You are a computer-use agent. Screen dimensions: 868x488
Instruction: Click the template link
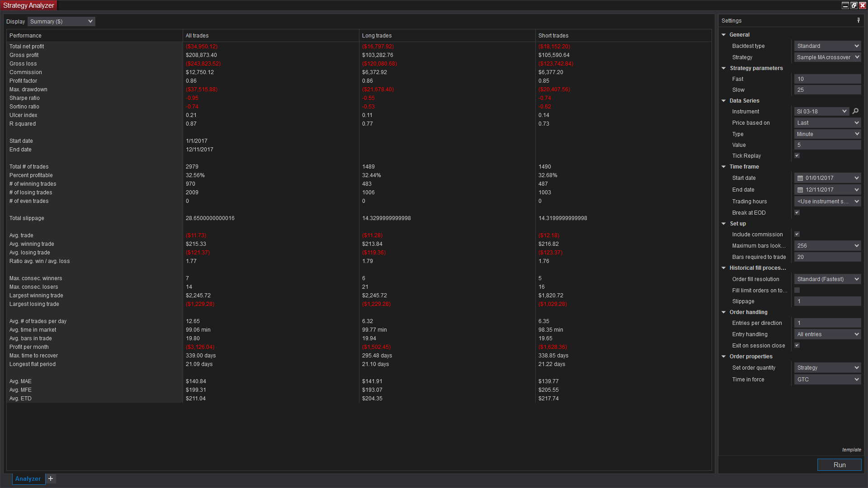point(851,450)
